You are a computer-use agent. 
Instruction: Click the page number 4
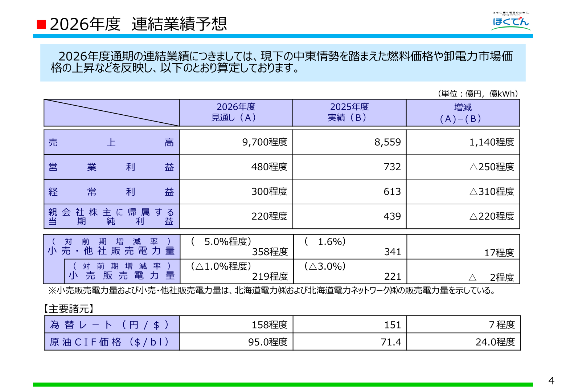click(551, 381)
